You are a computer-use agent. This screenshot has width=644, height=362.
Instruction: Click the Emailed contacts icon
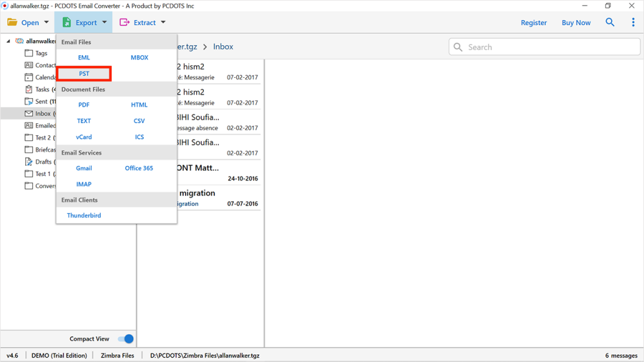[x=29, y=125]
